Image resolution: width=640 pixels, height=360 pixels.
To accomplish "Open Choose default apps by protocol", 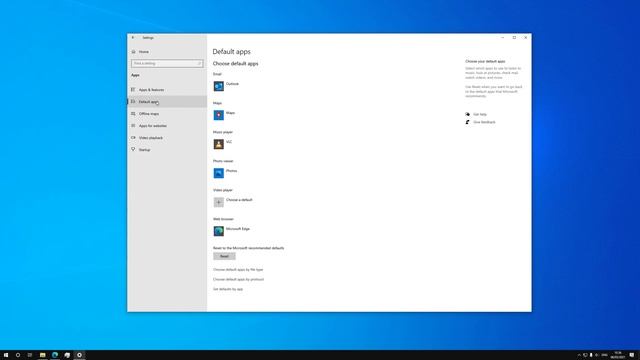I will point(238,280).
